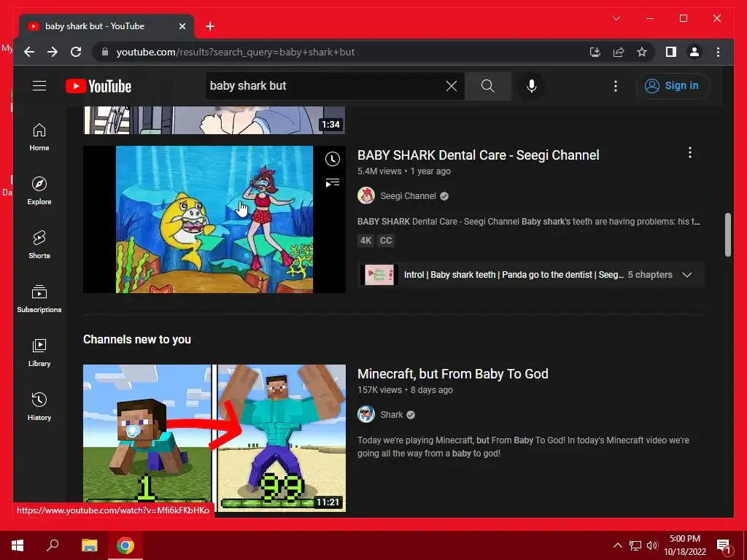This screenshot has height=560, width=747.
Task: Show hidden system tray icons
Action: pos(617,545)
